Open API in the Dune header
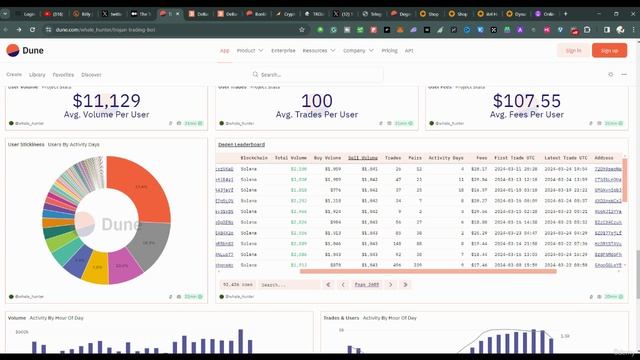The image size is (640, 360). tap(409, 51)
